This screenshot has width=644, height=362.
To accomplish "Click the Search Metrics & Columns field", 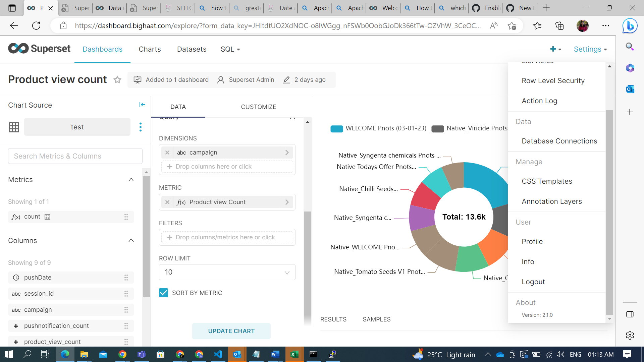I will pos(75,156).
